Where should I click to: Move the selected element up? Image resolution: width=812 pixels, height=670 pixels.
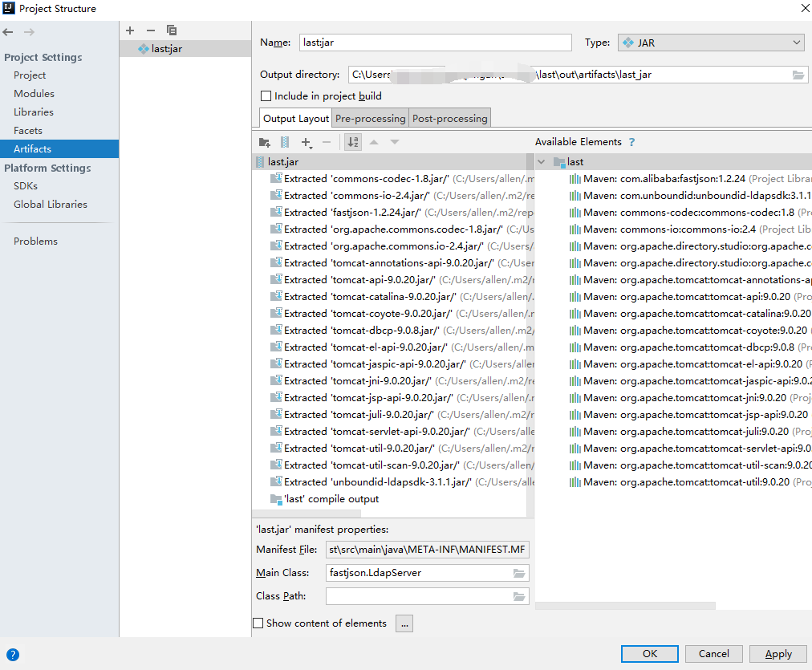[x=375, y=142]
